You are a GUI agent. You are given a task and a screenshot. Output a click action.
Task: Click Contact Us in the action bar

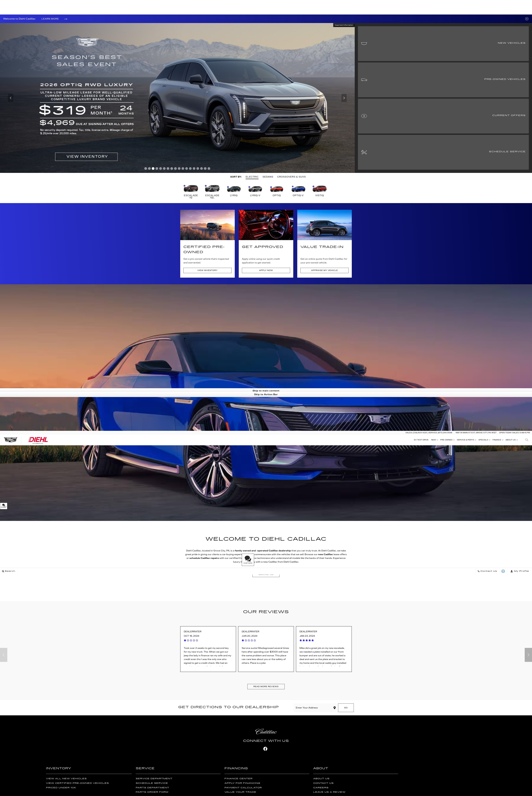pos(487,571)
